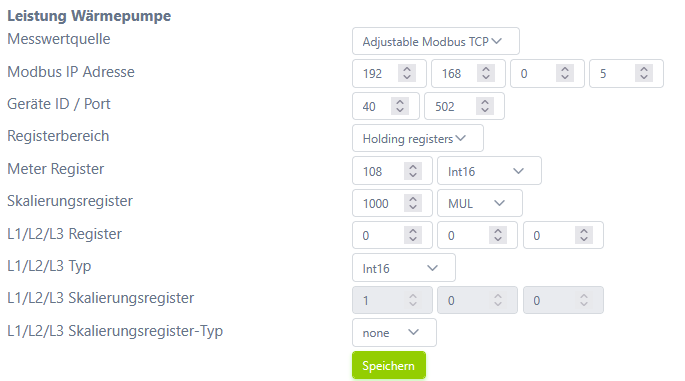Decrement the Port 502 stepper
The width and height of the screenshot is (685, 381).
(485, 110)
